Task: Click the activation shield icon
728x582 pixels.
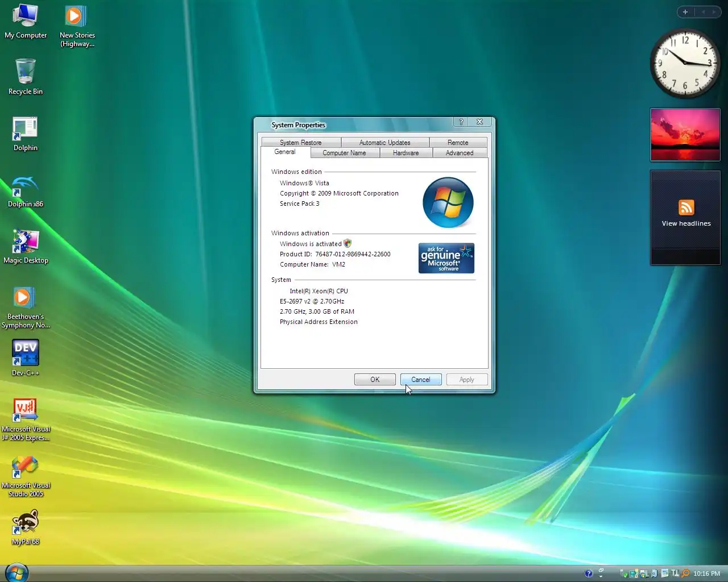Action: [348, 243]
